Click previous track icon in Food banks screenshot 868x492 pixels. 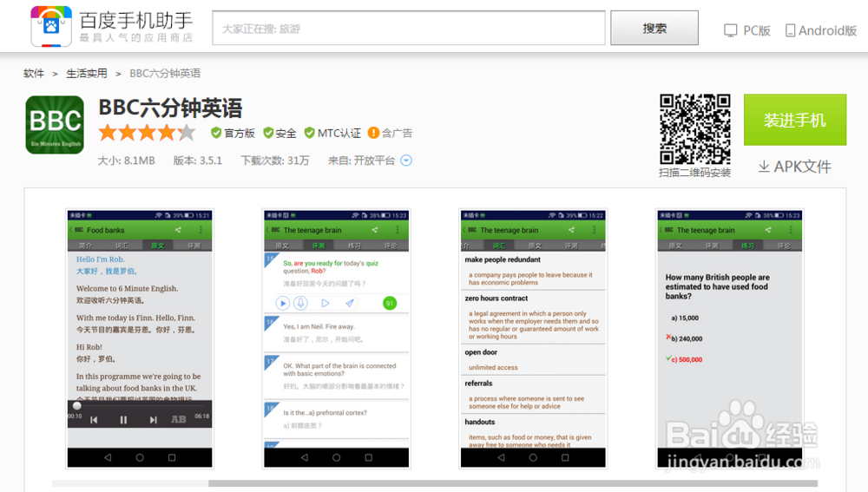coord(94,420)
